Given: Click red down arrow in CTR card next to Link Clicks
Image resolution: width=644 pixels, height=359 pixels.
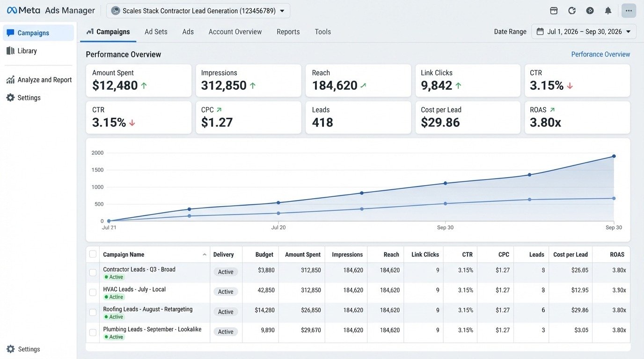Looking at the screenshot, I should (570, 86).
